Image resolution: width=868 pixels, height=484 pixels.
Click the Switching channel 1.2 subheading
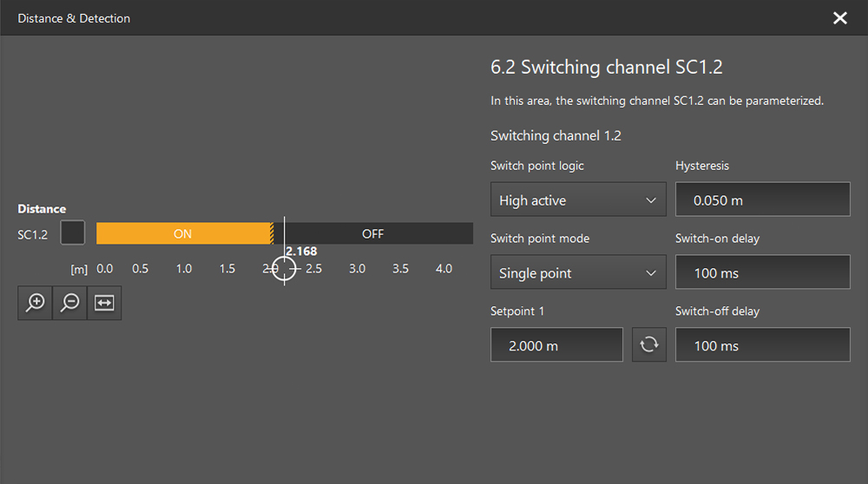click(556, 135)
